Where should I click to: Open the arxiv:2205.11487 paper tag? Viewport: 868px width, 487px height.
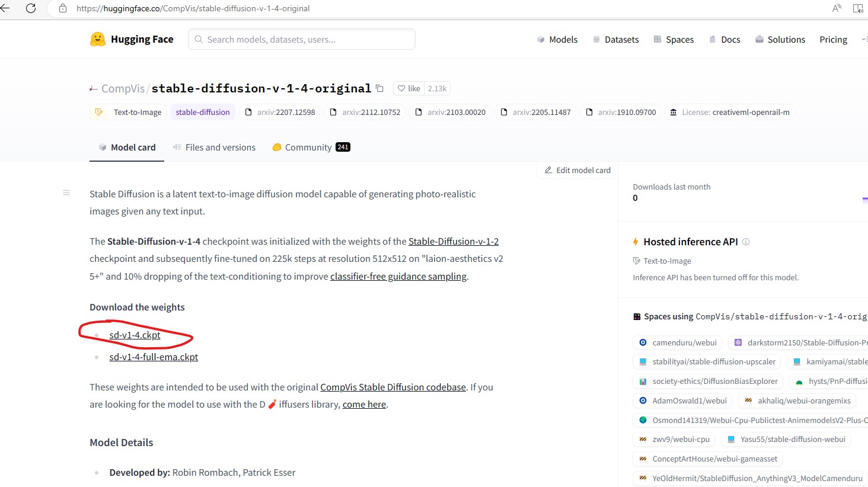pos(535,112)
